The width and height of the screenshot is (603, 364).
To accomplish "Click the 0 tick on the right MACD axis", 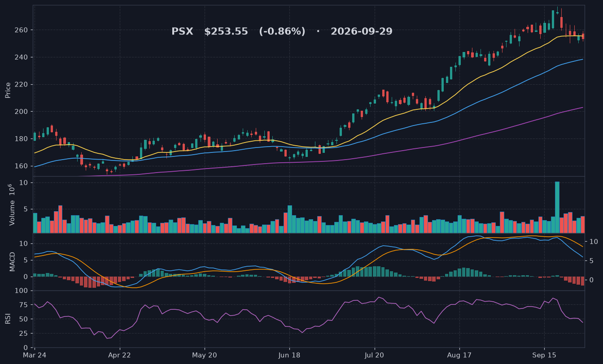I will [590, 280].
